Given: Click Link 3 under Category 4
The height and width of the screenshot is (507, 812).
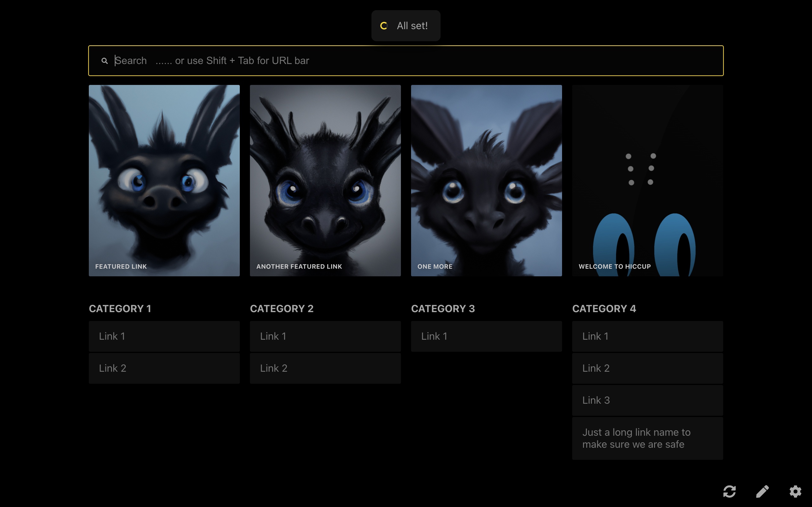Looking at the screenshot, I should [x=647, y=400].
